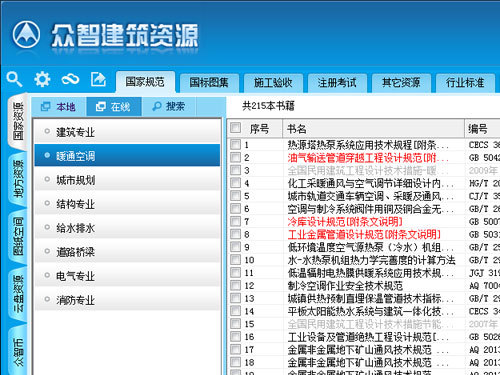Open 城镇供热预制直埋保温管道技术指标 entry
Screen dimensions: 500x375
(371, 298)
